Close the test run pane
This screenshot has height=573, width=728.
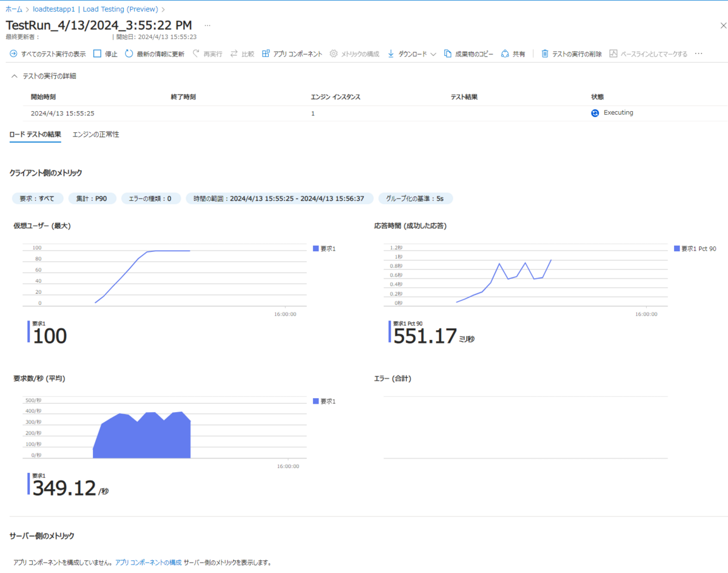(723, 25)
